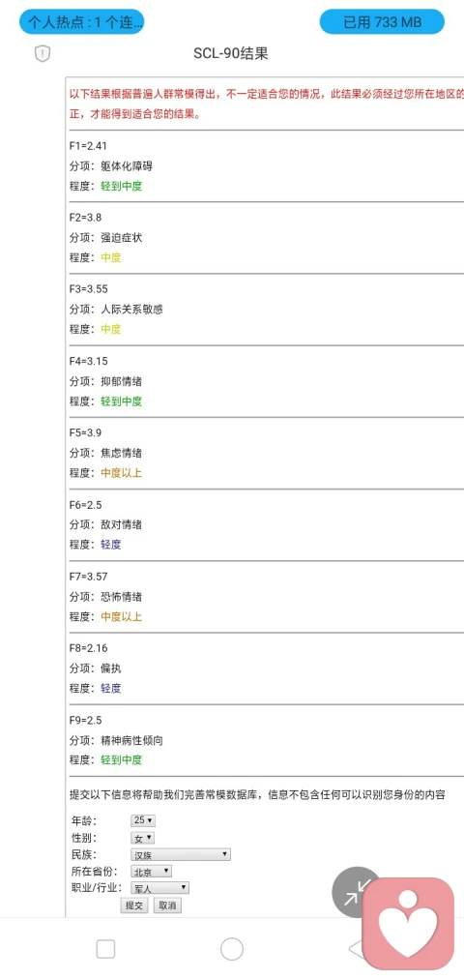
Task: Open the province dropdown showing 北京
Action: tap(151, 872)
